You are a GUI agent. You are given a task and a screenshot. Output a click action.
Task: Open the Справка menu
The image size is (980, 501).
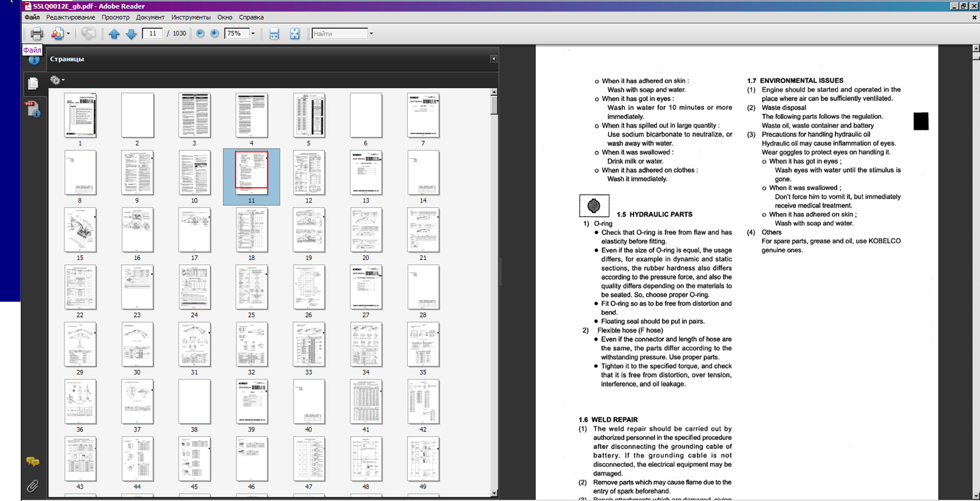pos(251,17)
